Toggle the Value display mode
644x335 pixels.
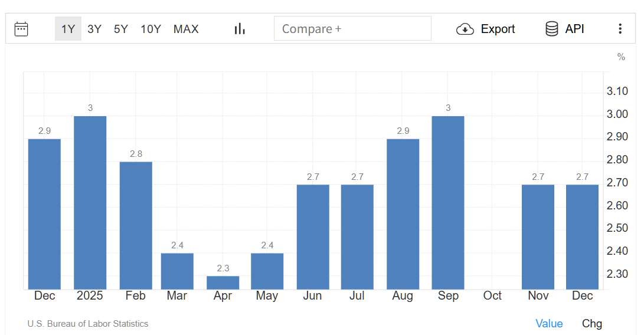coord(549,323)
